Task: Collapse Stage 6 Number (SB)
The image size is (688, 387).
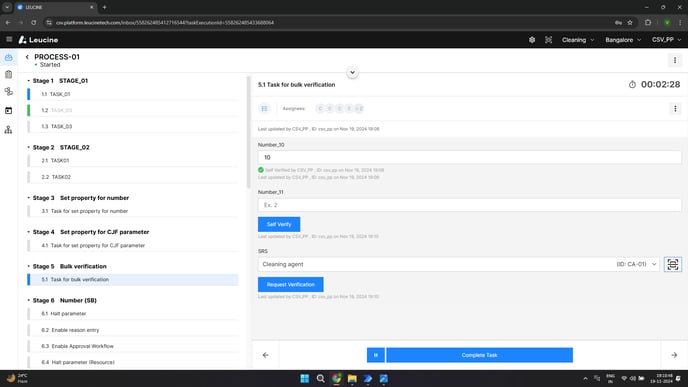Action: 29,301
